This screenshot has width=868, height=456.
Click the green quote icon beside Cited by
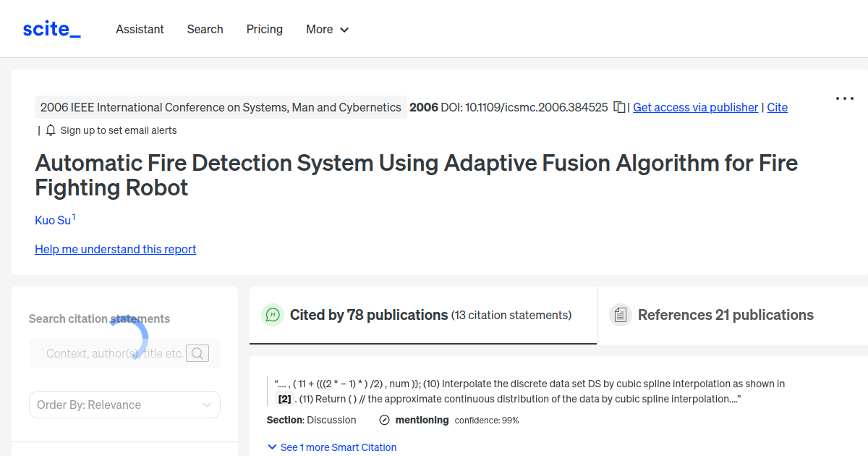pyautogui.click(x=272, y=315)
